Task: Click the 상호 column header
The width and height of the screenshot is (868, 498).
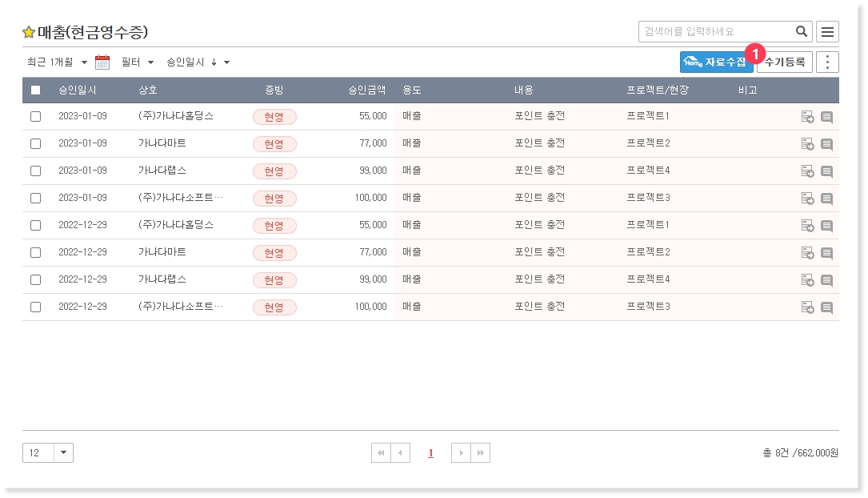Action: click(x=148, y=90)
